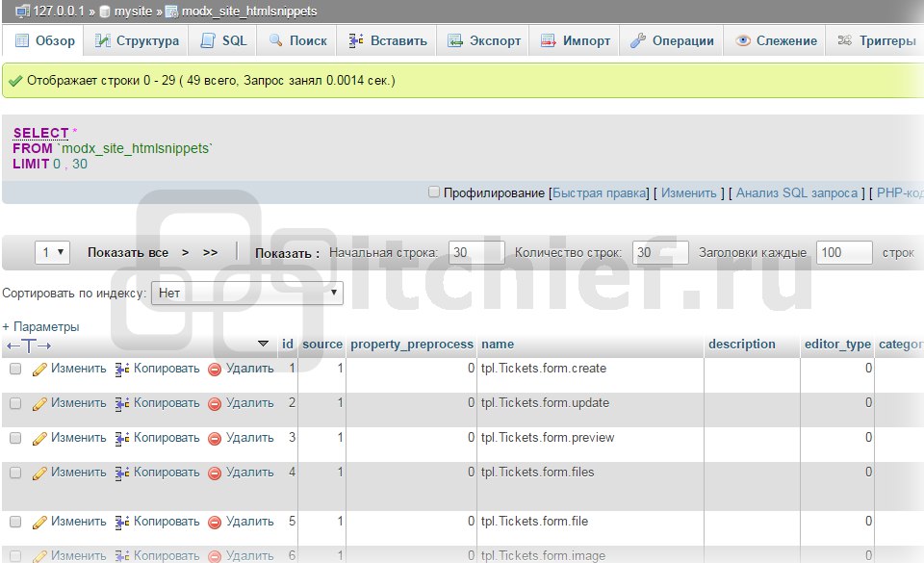Open Анализ SQL запроса link

pyautogui.click(x=797, y=192)
